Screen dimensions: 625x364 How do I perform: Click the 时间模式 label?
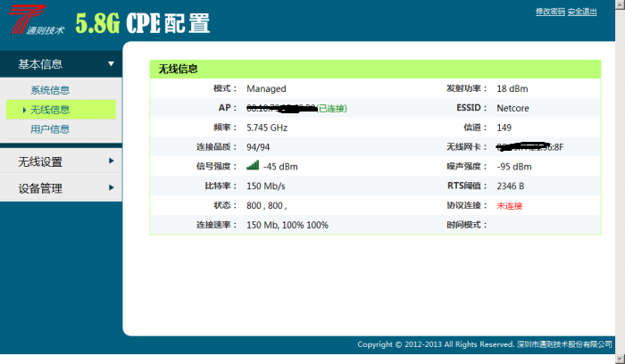467,225
